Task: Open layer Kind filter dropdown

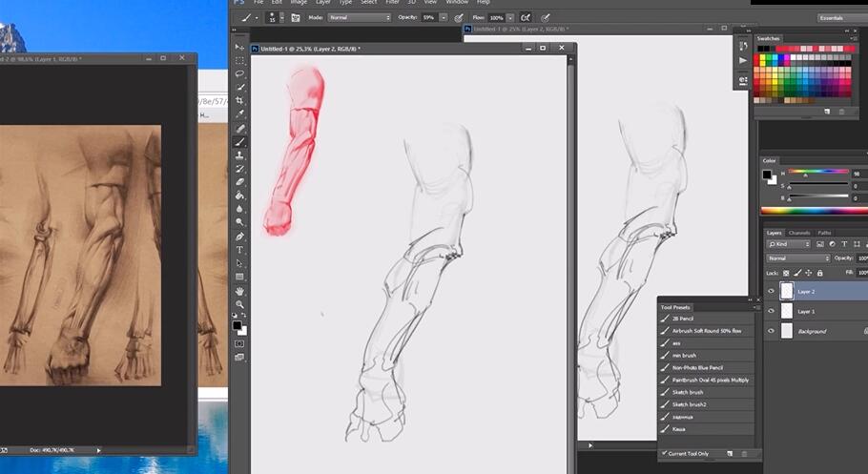Action: [789, 244]
